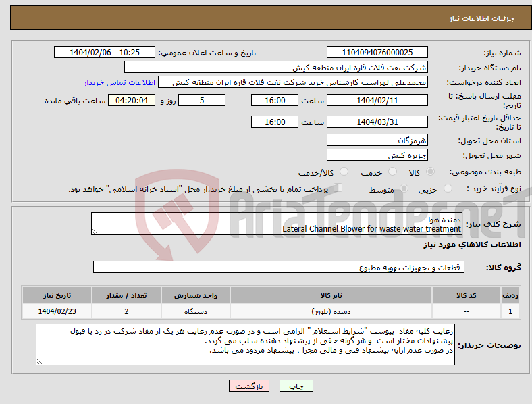
Task: Click the کد کالا column header
Action: pos(467,295)
